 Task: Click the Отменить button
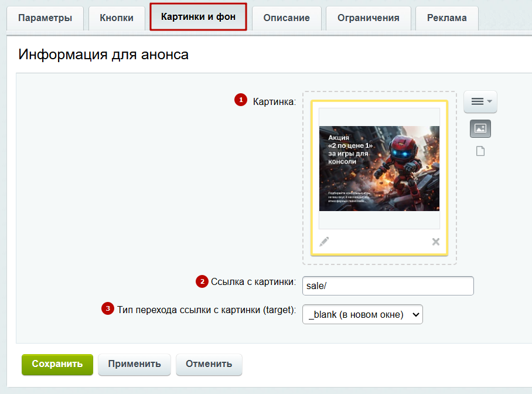209,365
